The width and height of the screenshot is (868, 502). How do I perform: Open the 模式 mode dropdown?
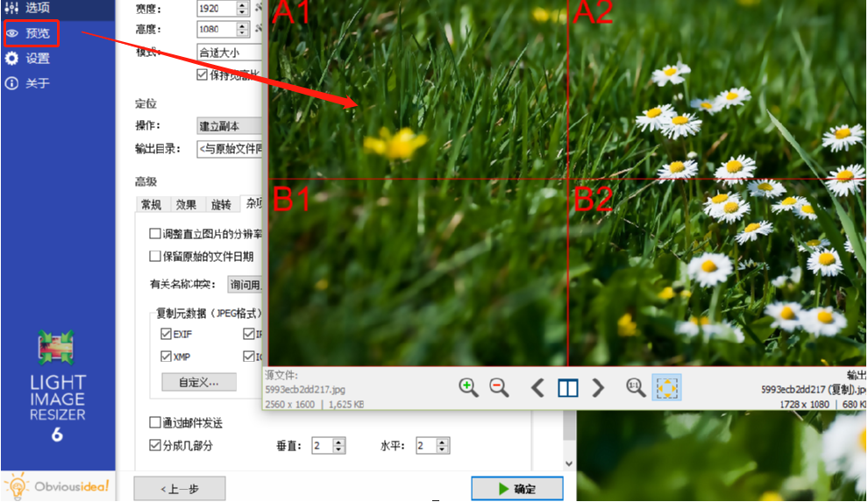coord(229,52)
